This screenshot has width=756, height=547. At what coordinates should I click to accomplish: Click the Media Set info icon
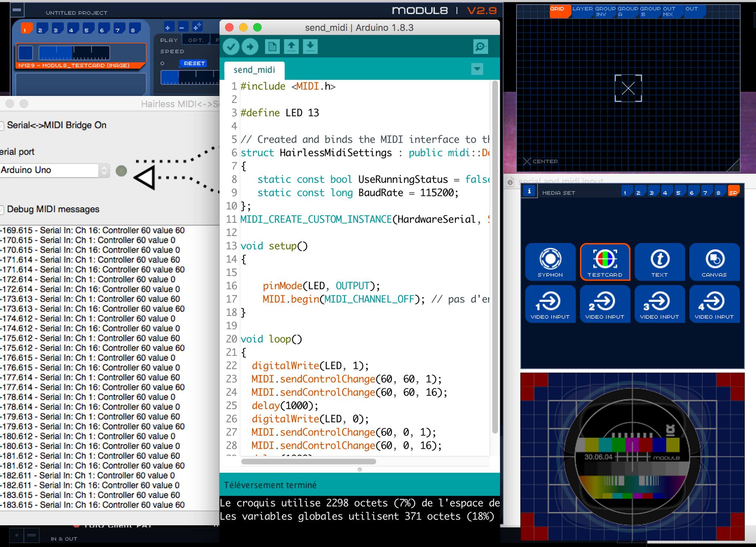(529, 191)
